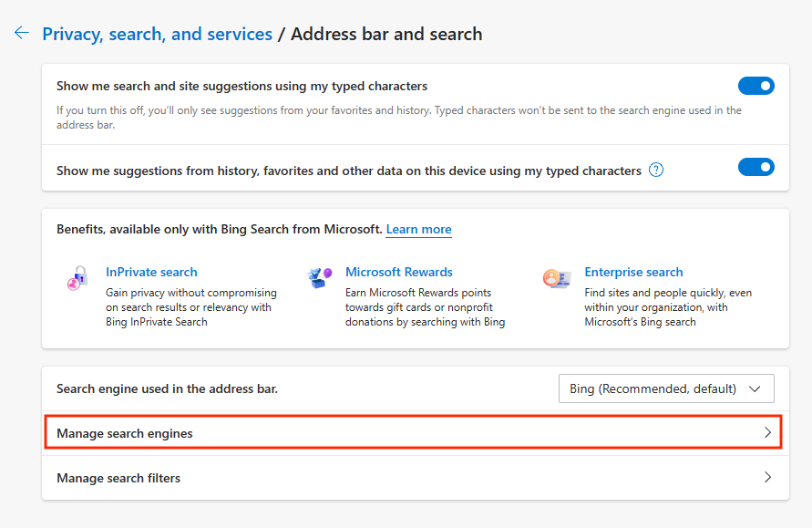Image resolution: width=812 pixels, height=528 pixels.
Task: Select the Manage search filters label
Action: coord(118,478)
